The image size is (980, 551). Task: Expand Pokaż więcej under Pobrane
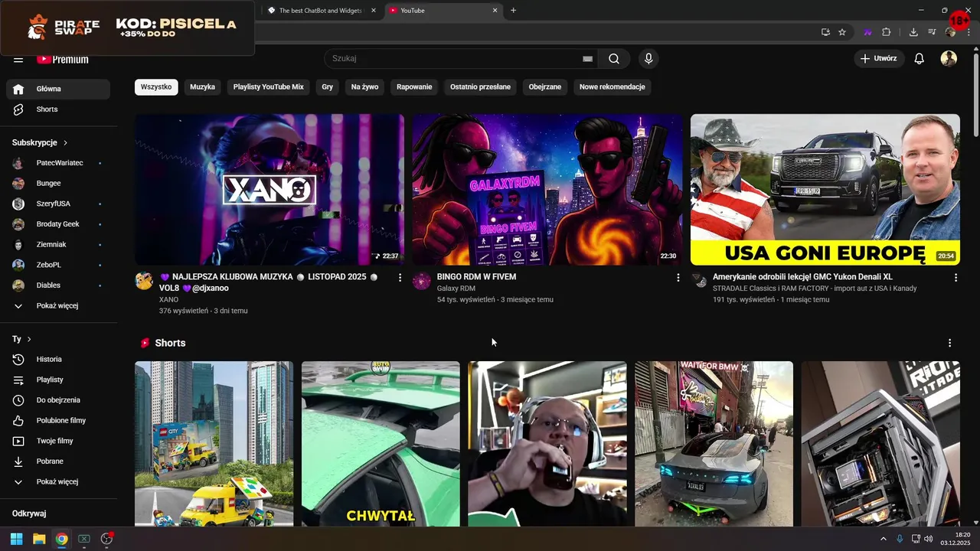(58, 481)
